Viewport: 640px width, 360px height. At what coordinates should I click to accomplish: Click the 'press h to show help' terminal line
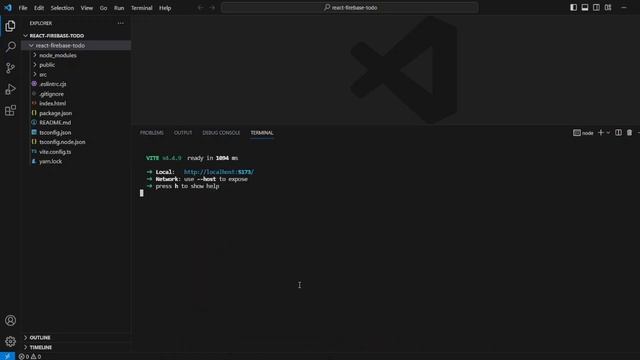click(183, 186)
